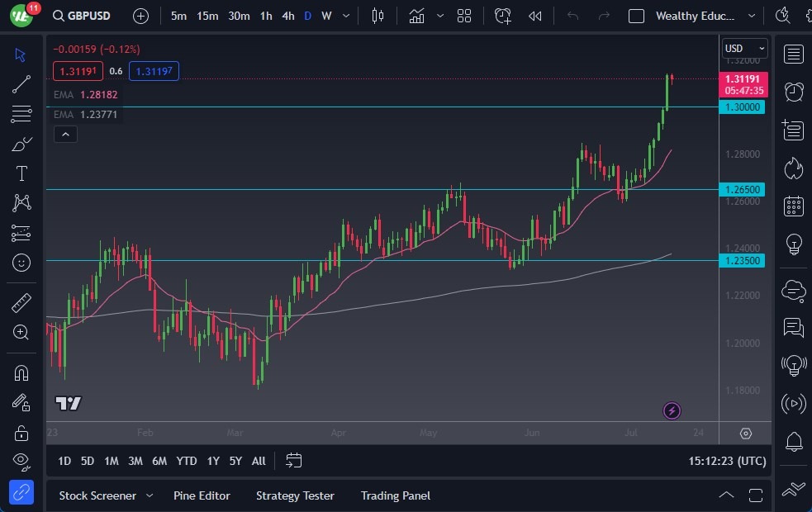This screenshot has width=812, height=512.
Task: Toggle magnet mode snapping
Action: (x=21, y=372)
